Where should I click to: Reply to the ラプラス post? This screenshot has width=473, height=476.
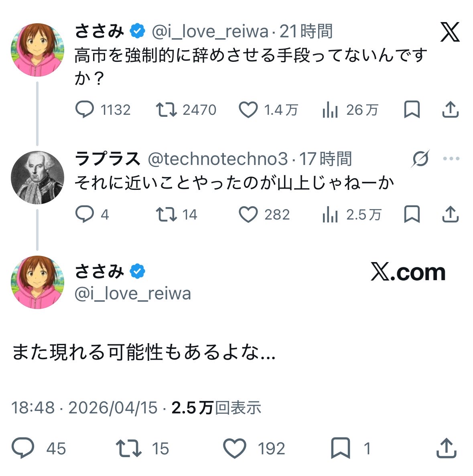[85, 215]
